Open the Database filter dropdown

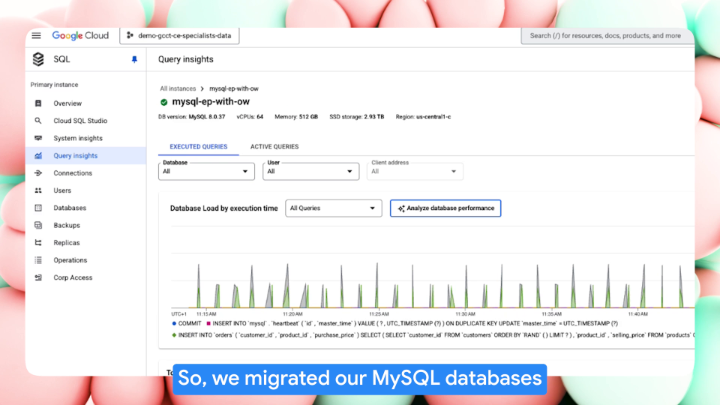(206, 171)
